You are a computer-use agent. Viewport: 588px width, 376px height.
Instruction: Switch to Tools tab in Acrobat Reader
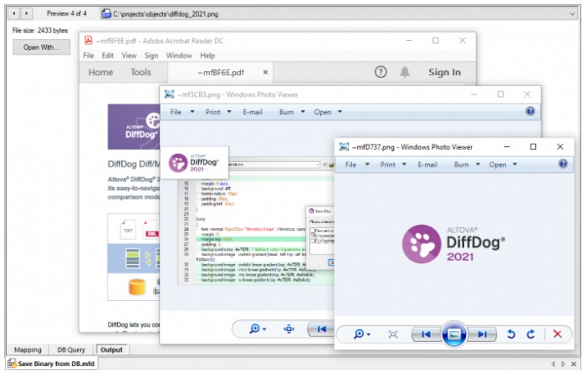click(x=141, y=73)
